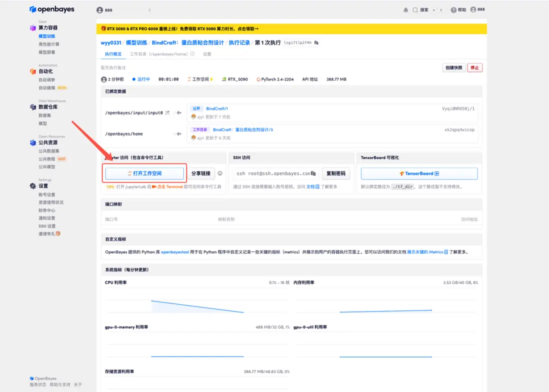Copy the SSH command with the copy icon

click(313, 173)
